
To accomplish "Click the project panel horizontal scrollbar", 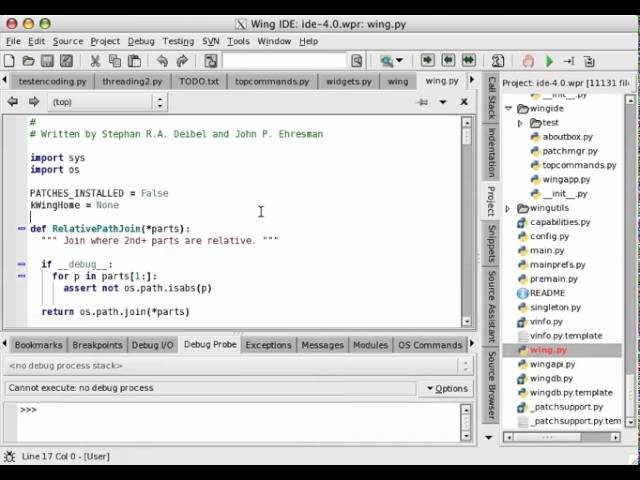I will pyautogui.click(x=562, y=437).
